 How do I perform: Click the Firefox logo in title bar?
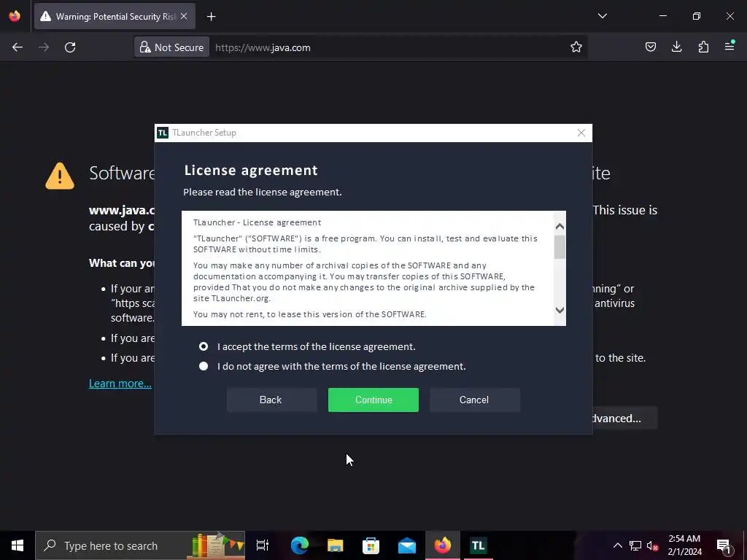(x=15, y=16)
